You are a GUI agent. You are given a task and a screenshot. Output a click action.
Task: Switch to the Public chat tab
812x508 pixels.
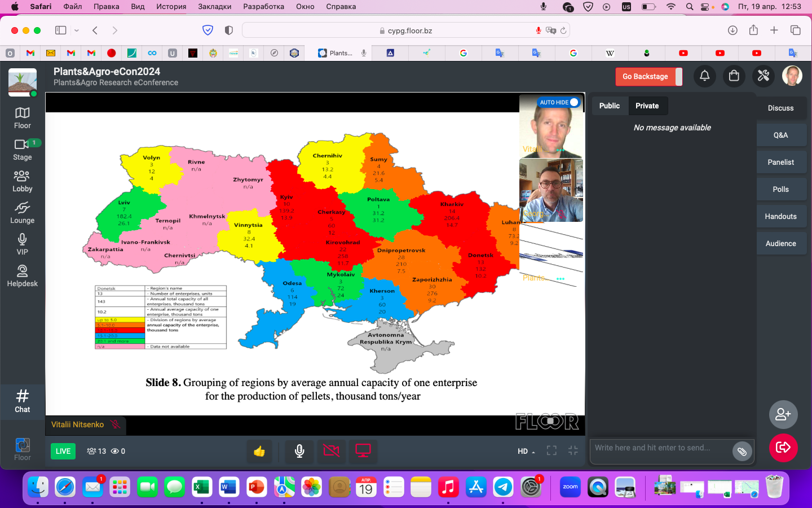(609, 106)
